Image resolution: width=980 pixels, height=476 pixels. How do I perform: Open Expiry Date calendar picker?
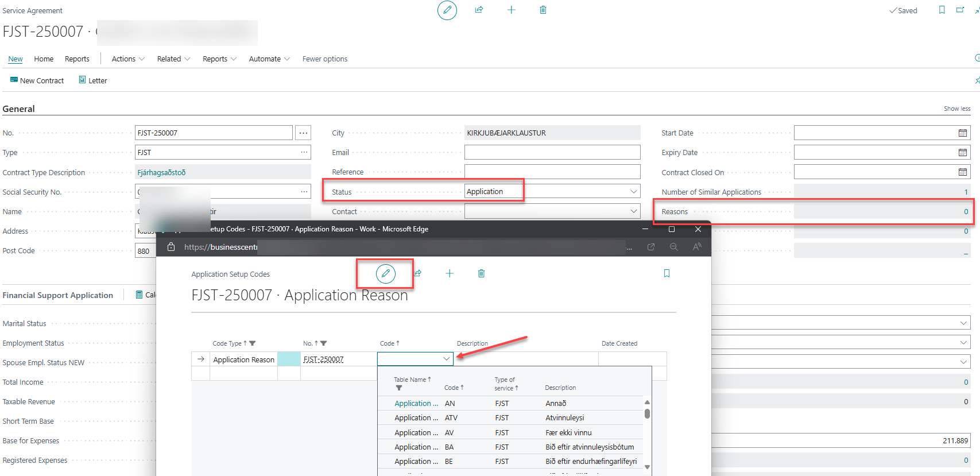click(x=962, y=153)
